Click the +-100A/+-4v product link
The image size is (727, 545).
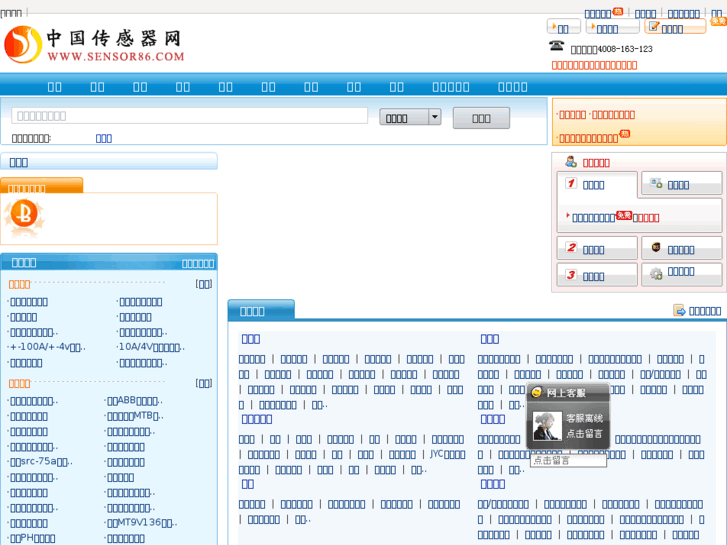click(46, 347)
